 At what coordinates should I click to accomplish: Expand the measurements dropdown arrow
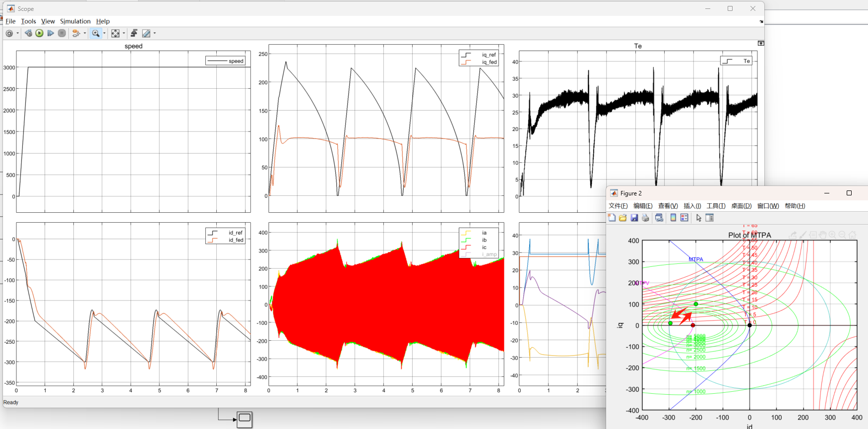pyautogui.click(x=155, y=33)
